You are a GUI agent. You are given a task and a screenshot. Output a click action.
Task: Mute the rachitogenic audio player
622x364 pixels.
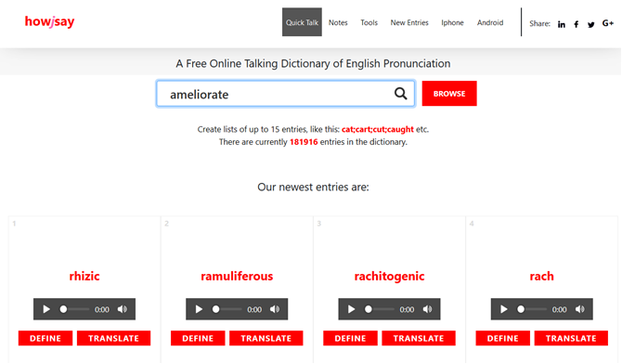click(427, 309)
